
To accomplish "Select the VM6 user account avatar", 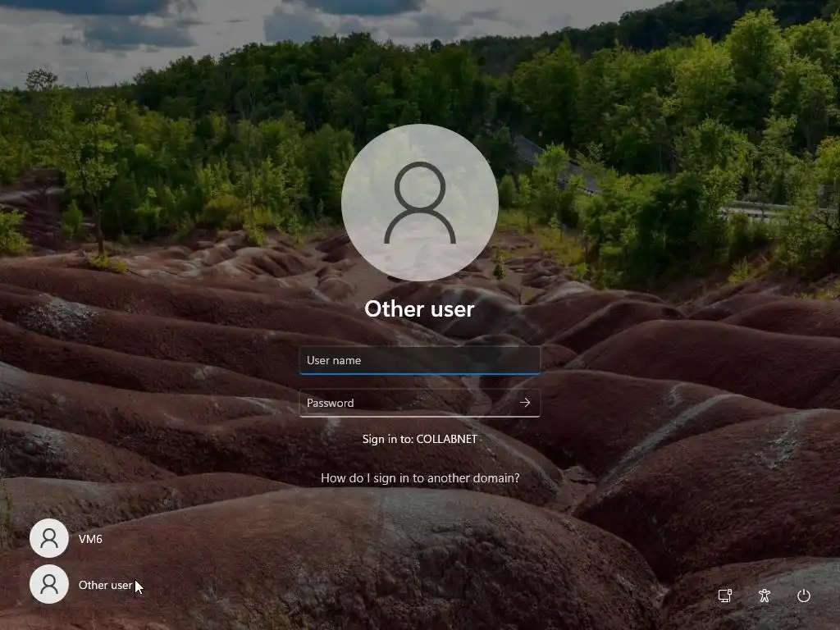I will (49, 538).
